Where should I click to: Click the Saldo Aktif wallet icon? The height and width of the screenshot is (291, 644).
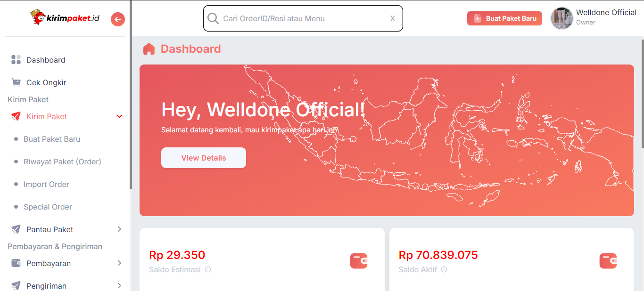click(608, 261)
